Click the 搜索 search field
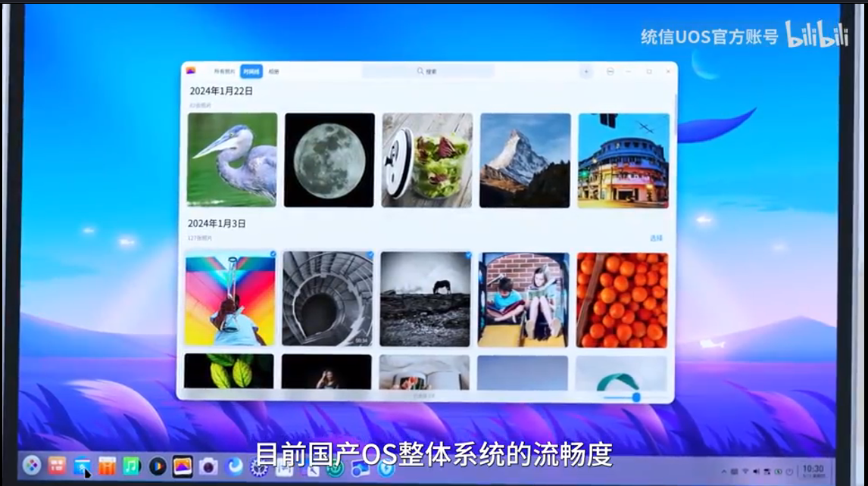 pyautogui.click(x=428, y=71)
